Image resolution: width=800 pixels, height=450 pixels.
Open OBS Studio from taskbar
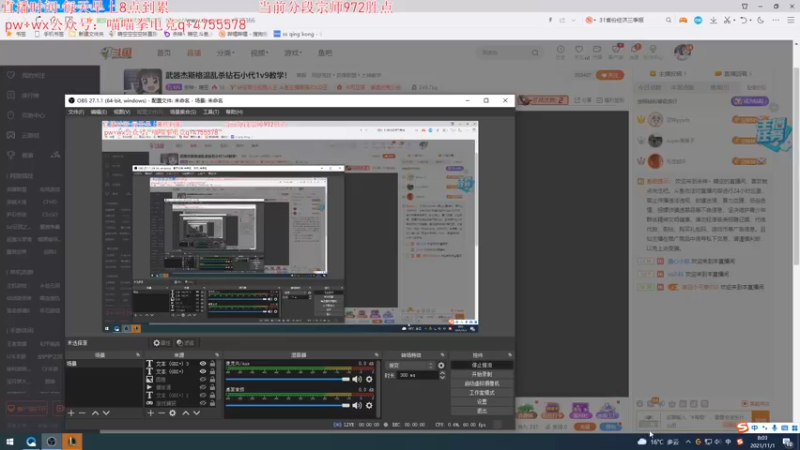pyautogui.click(x=52, y=441)
